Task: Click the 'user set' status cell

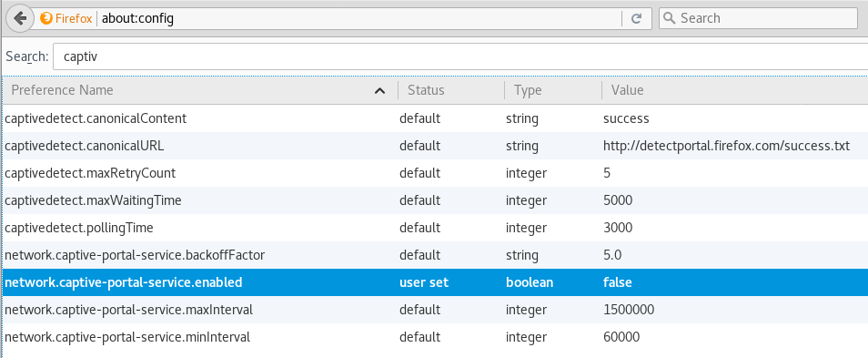Action: (x=424, y=282)
